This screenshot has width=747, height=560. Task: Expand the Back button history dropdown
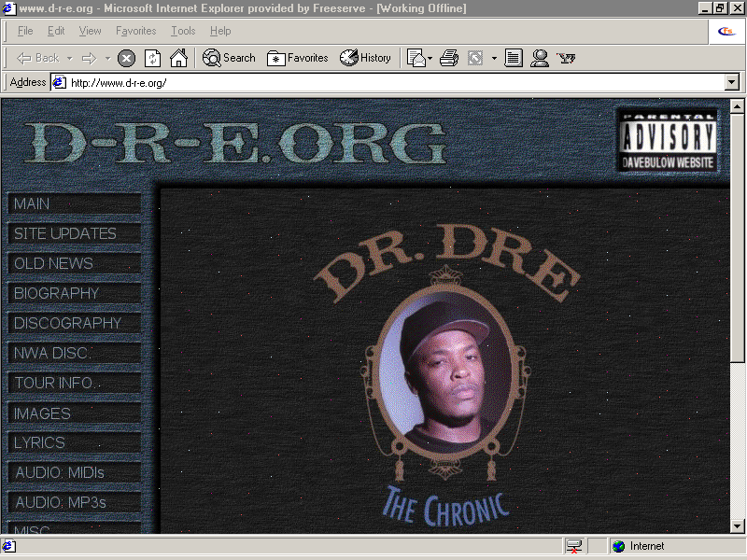(69, 59)
